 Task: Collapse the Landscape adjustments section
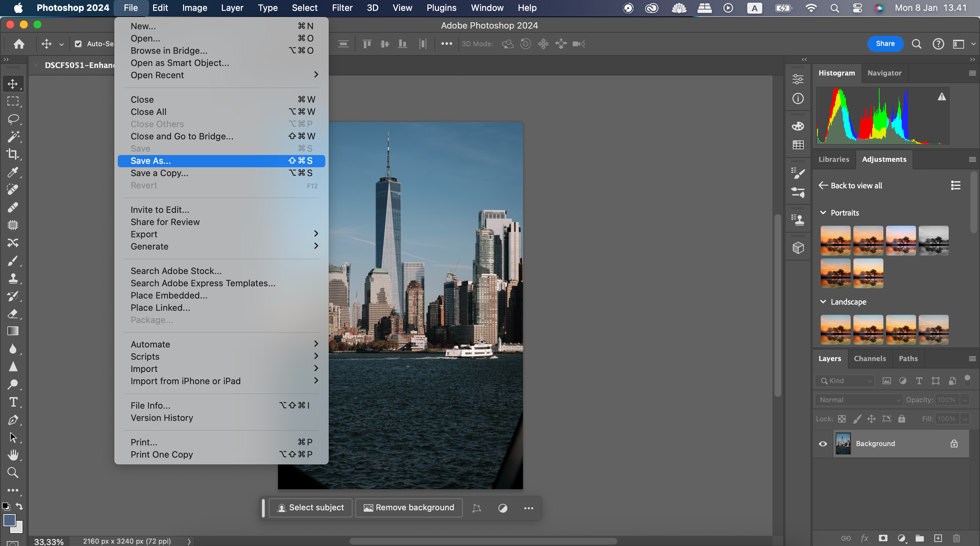[823, 302]
